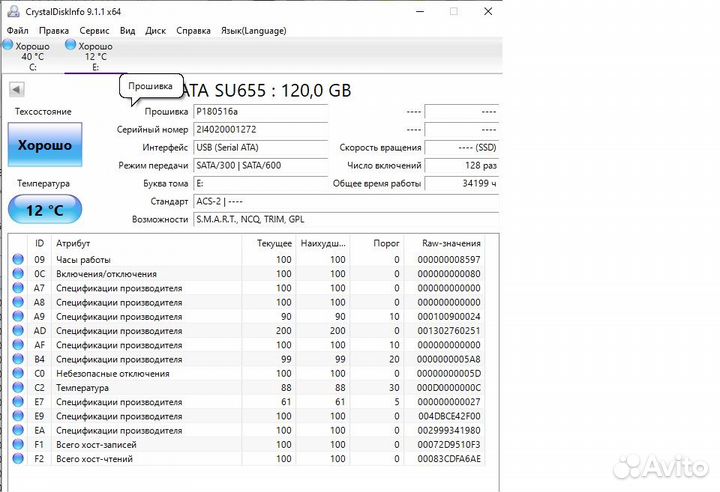Click the status orb of attribute A9

pos(18,317)
